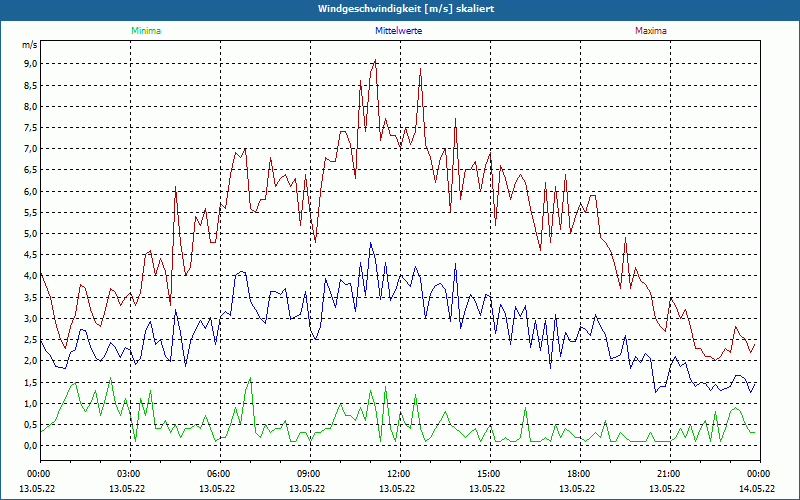This screenshot has height=500, width=800.
Task: Select the 21:00 time axis label
Action: click(668, 474)
